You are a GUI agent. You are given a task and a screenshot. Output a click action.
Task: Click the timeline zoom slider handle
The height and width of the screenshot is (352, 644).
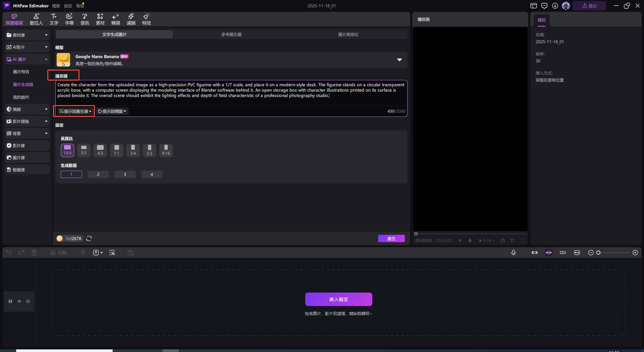(598, 253)
